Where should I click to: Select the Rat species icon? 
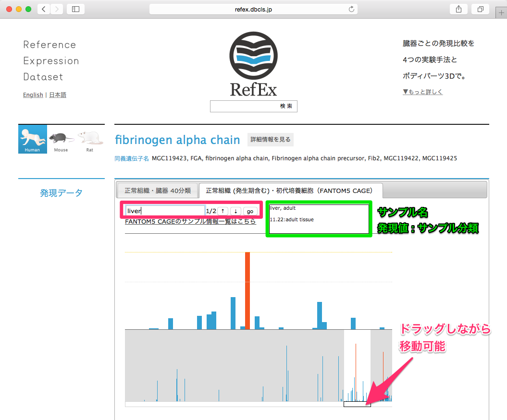click(90, 142)
